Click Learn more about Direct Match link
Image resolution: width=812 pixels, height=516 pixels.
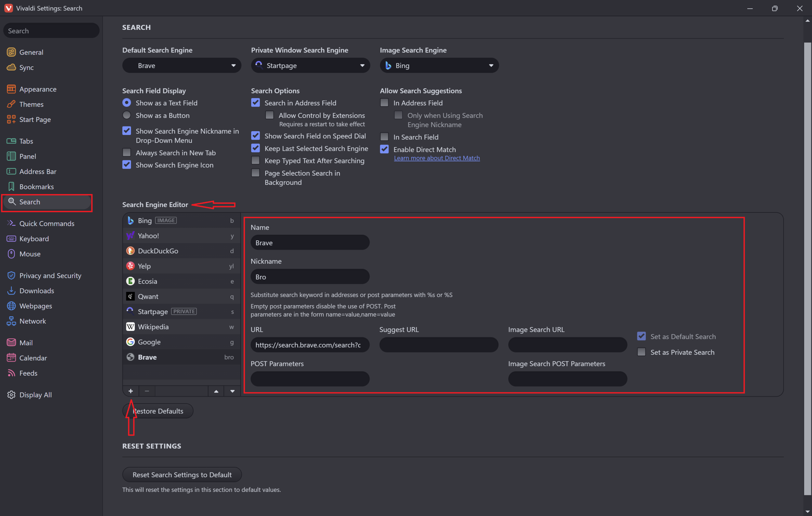click(x=437, y=158)
